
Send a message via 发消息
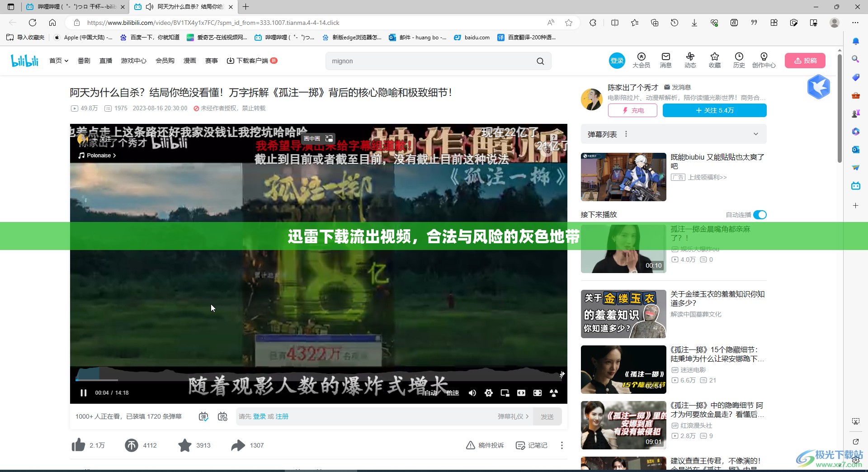click(677, 87)
